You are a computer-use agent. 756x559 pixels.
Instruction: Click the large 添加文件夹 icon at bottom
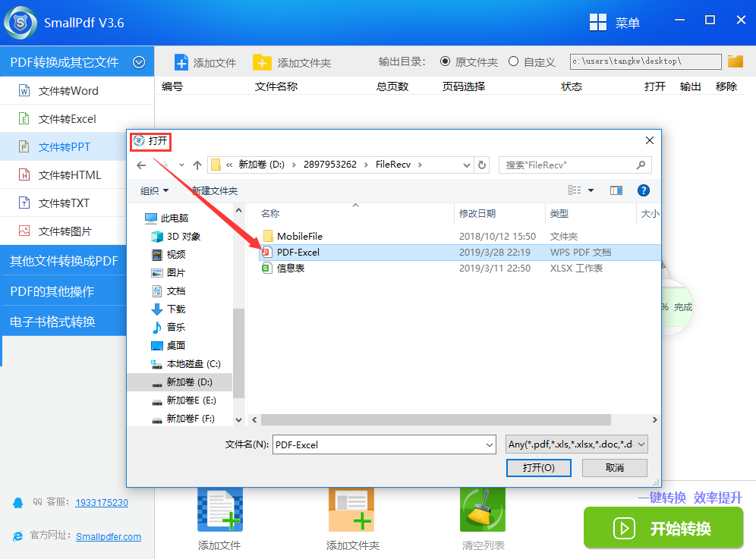click(x=351, y=510)
